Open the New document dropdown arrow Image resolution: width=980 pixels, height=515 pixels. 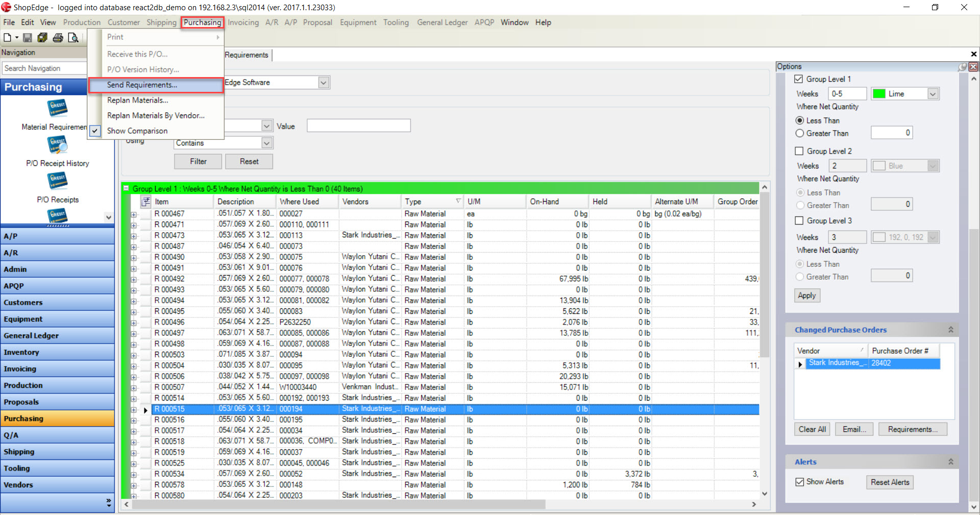(17, 37)
